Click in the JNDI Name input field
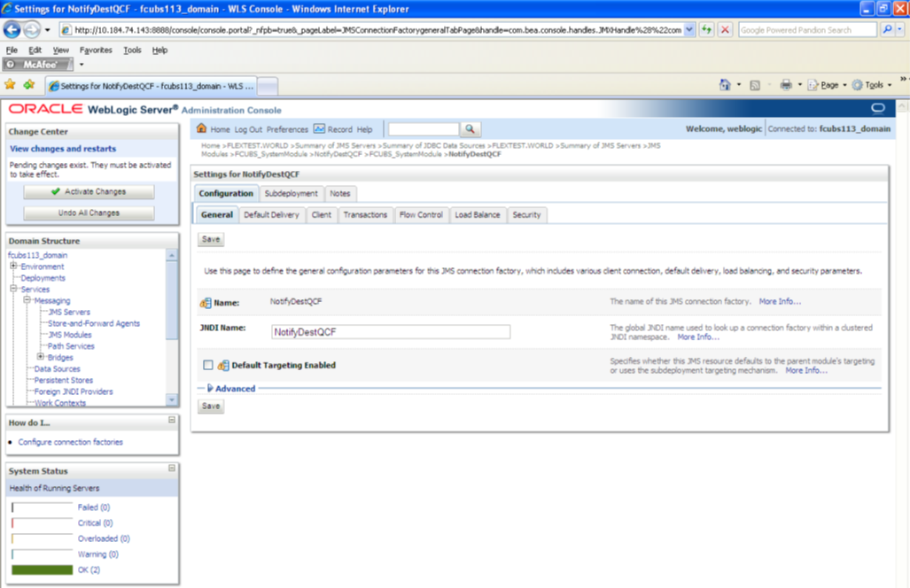The width and height of the screenshot is (910, 588). click(x=391, y=332)
